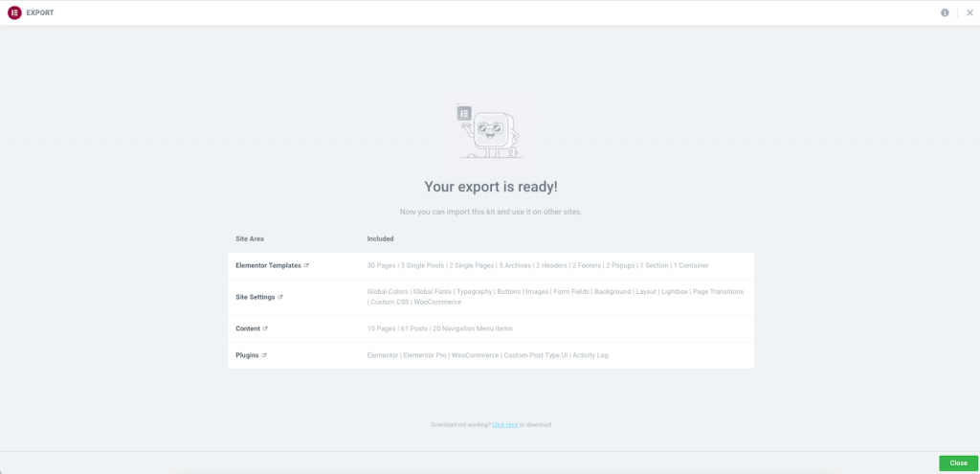The image size is (980, 474).
Task: Click the Site Area column header
Action: [x=249, y=238]
